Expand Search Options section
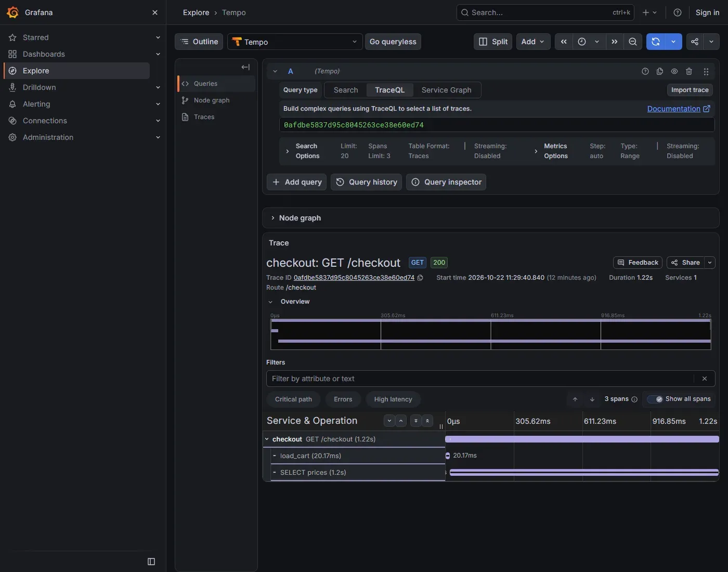 tap(287, 151)
